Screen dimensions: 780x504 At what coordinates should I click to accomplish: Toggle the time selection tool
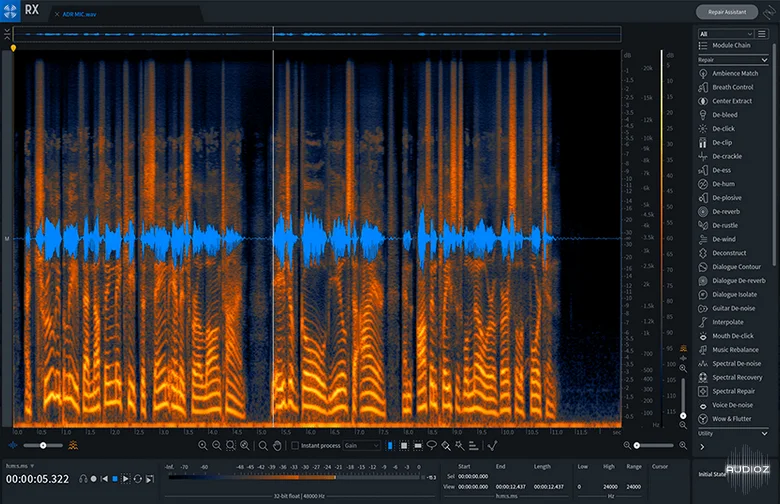tap(390, 445)
